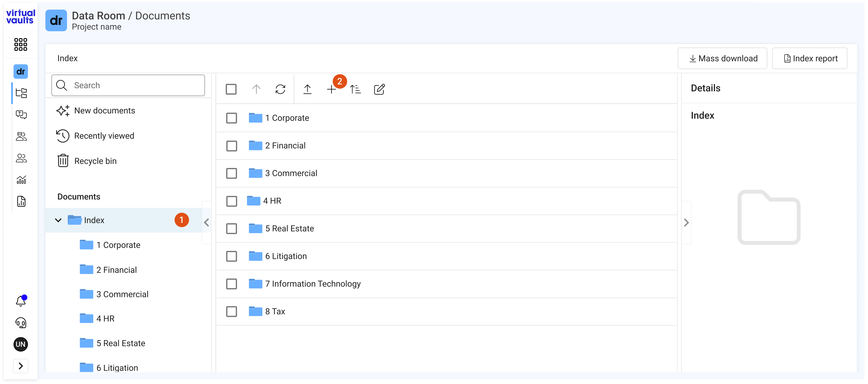Open the notifications bell

pyautogui.click(x=21, y=301)
